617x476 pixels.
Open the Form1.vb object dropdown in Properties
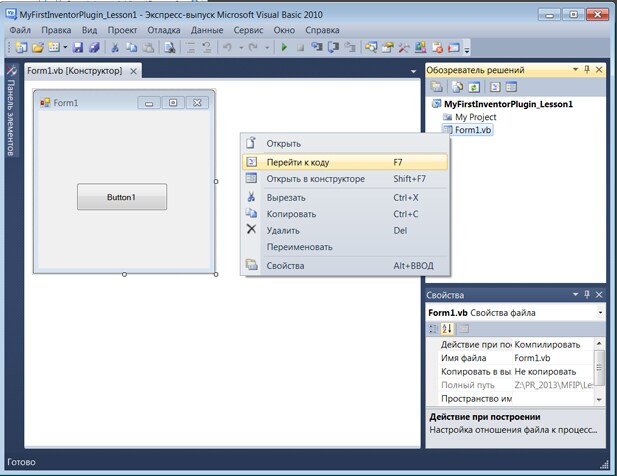(x=599, y=313)
